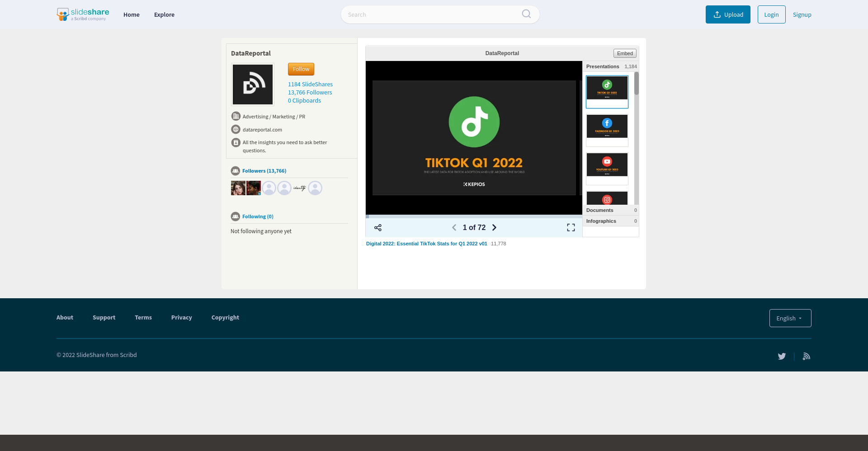Open fullscreen slide view
The height and width of the screenshot is (451, 868).
pyautogui.click(x=571, y=228)
